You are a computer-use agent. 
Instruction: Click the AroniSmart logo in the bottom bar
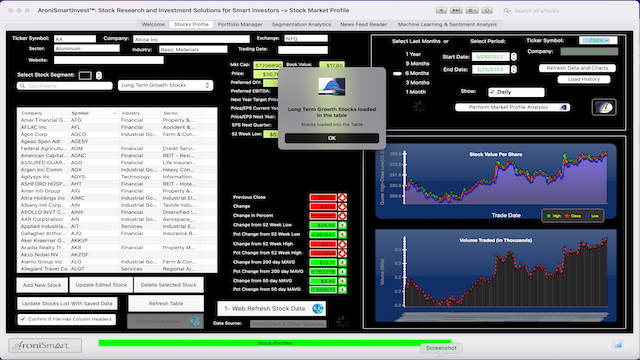pyautogui.click(x=45, y=345)
